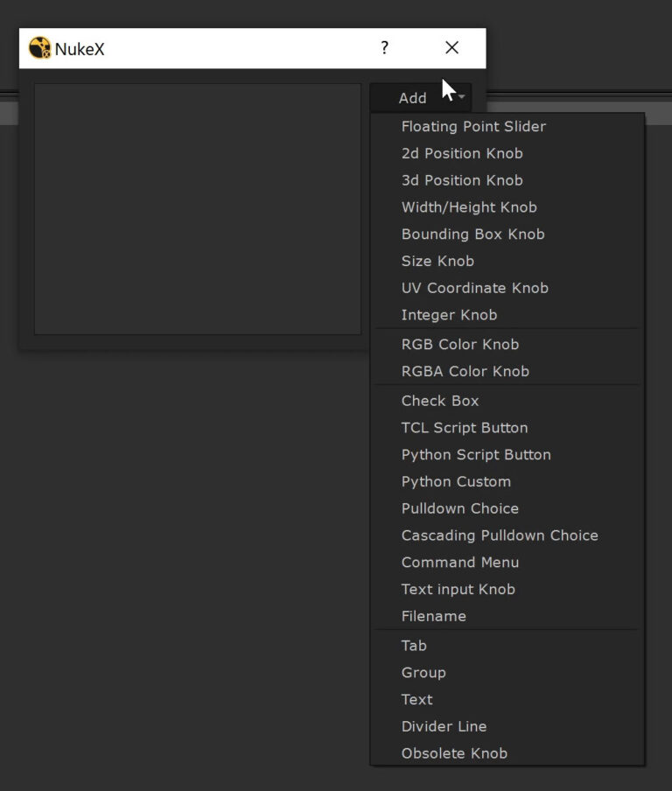
Task: Select 2d Position Knob menu entry
Action: tap(462, 153)
